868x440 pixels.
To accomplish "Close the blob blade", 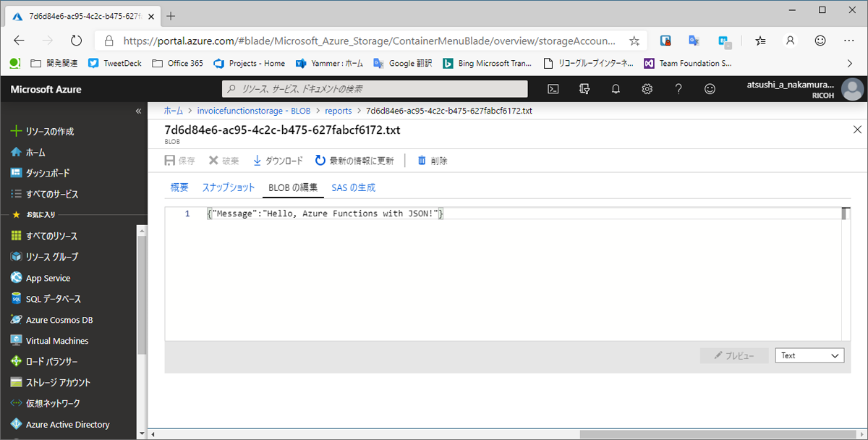I will pos(858,130).
